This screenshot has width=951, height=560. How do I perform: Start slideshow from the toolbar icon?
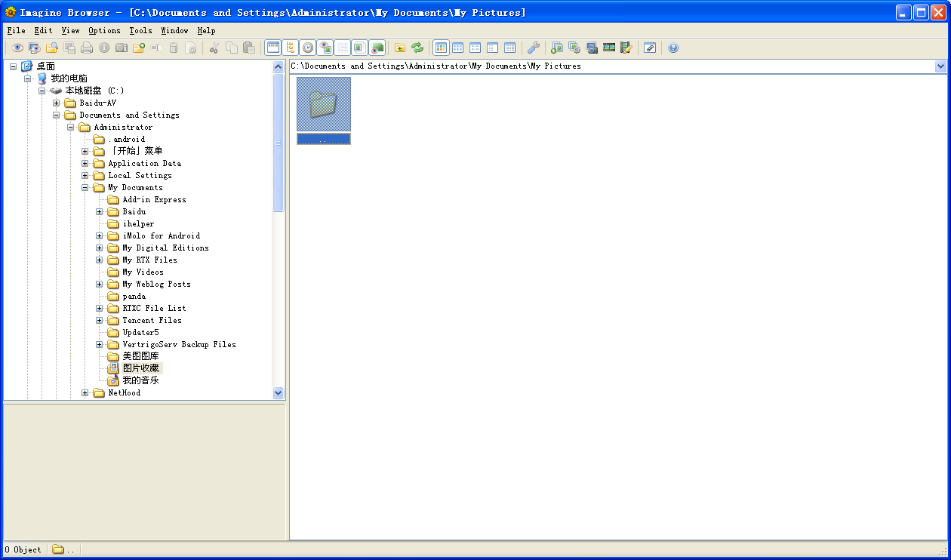(x=35, y=48)
